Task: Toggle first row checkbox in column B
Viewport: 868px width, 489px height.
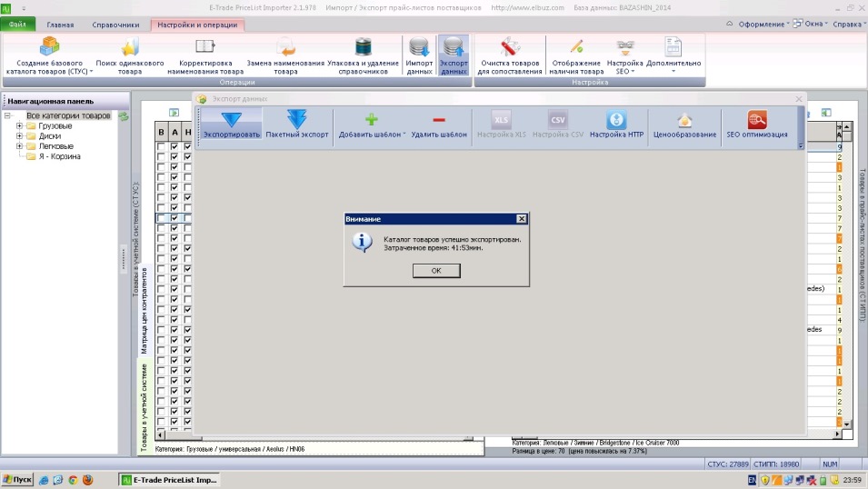Action: coord(161,146)
